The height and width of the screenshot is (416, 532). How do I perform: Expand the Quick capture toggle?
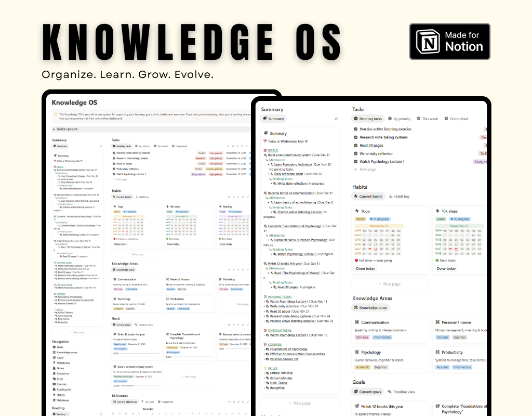click(x=54, y=129)
